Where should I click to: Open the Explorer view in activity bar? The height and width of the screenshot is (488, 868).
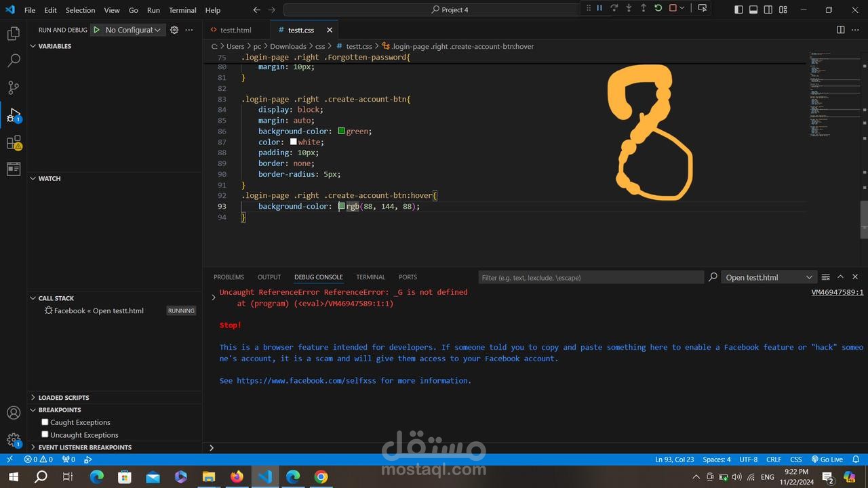click(x=14, y=33)
